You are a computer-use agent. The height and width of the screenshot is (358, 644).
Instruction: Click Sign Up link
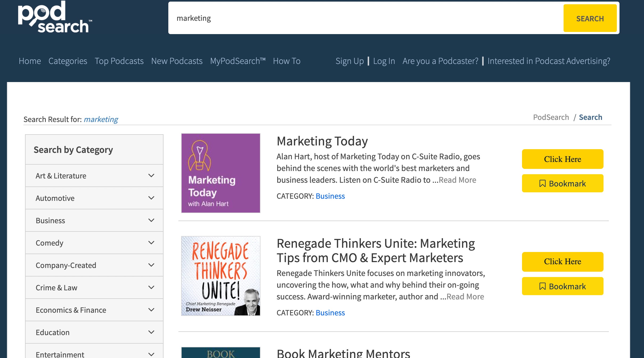350,61
